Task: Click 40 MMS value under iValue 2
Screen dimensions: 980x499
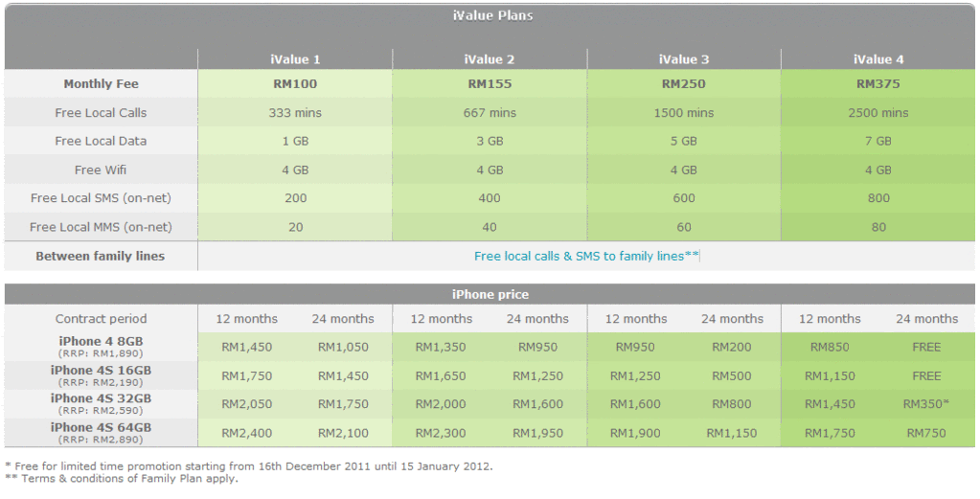Action: point(490,227)
